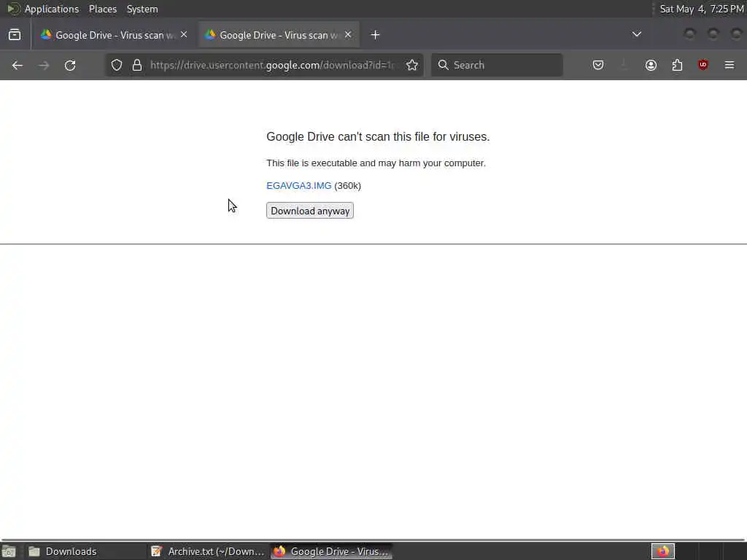Select second Google Drive Virus scan tab
Image resolution: width=747 pixels, height=560 pixels.
coord(279,35)
